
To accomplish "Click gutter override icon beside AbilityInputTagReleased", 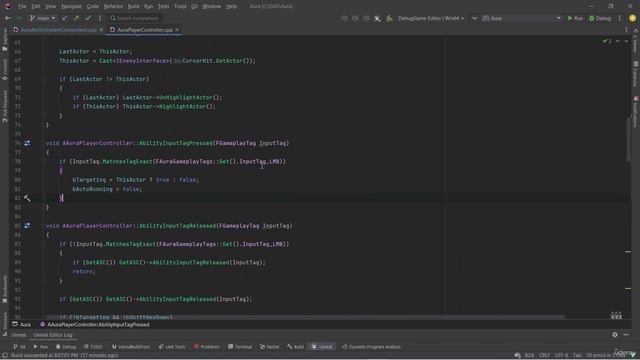I will click(x=27, y=225).
